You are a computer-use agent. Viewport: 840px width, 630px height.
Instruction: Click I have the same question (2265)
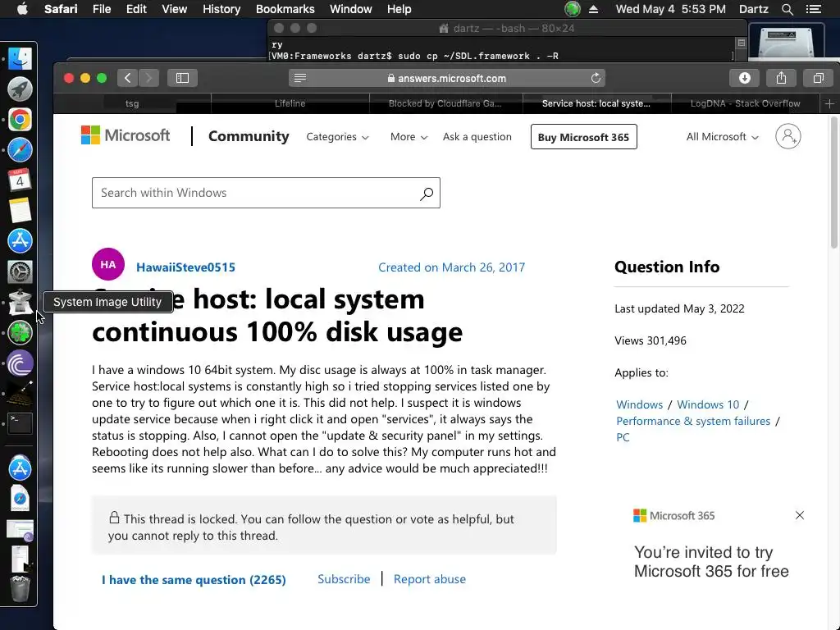pos(194,580)
